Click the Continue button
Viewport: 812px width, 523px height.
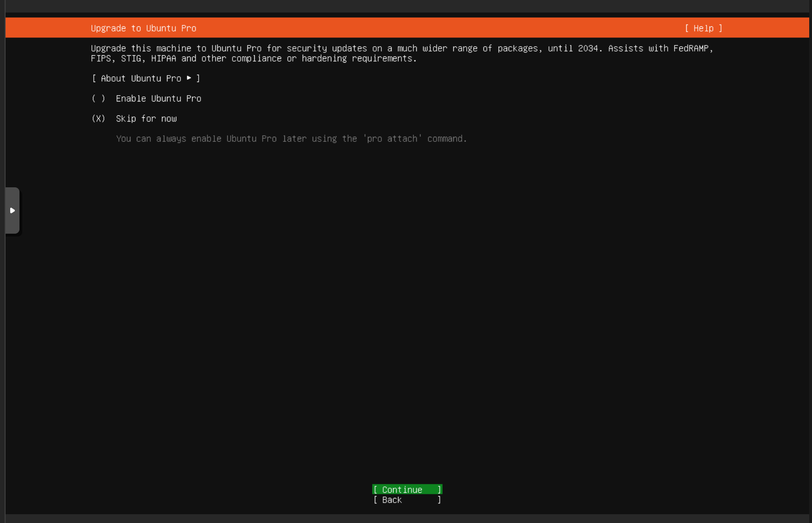click(407, 490)
